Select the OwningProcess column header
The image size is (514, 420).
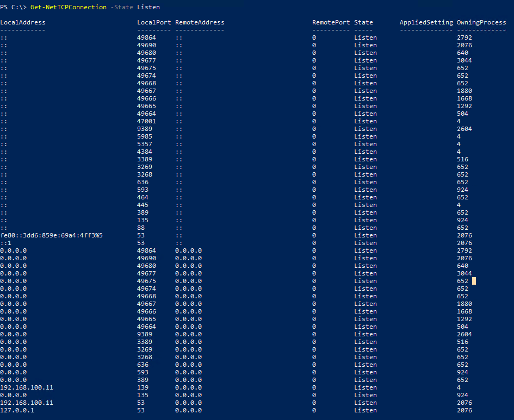coord(481,22)
